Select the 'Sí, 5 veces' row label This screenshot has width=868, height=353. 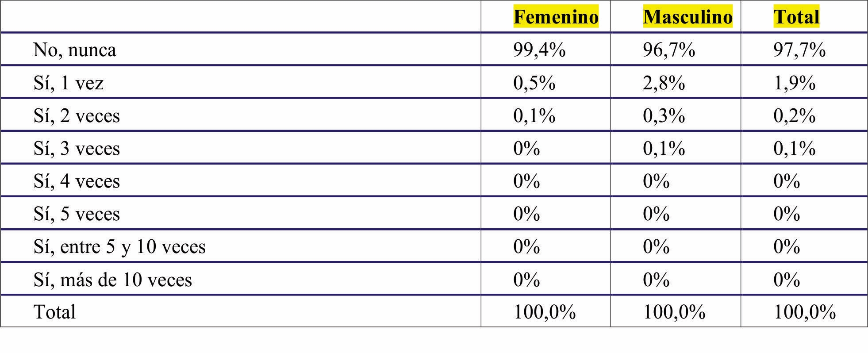[x=77, y=214]
